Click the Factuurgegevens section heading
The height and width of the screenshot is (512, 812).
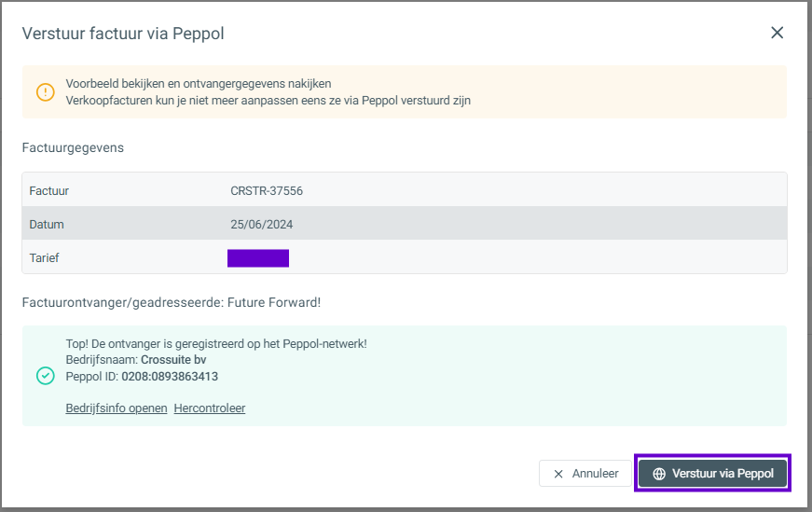coord(73,147)
